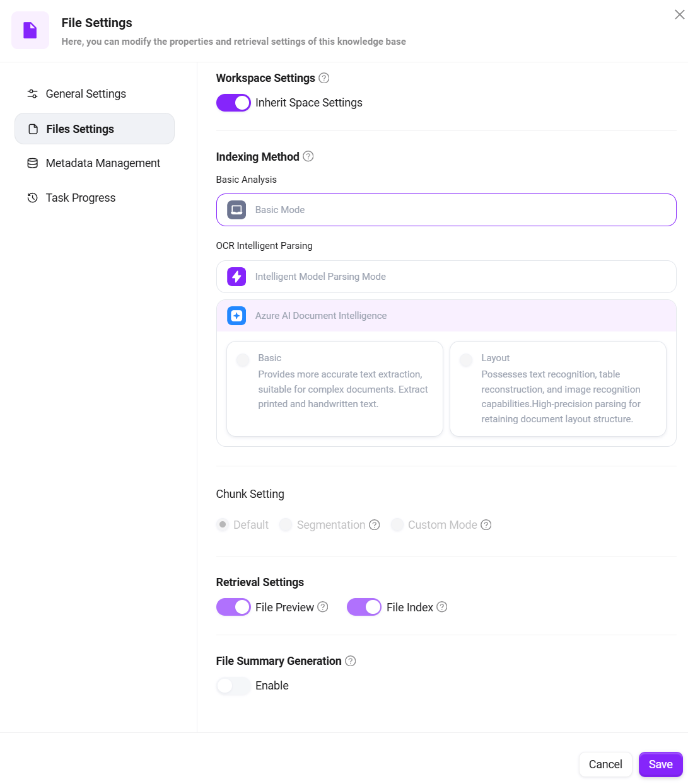The height and width of the screenshot is (784, 688).
Task: Go to Task Progress section
Action: (x=81, y=198)
